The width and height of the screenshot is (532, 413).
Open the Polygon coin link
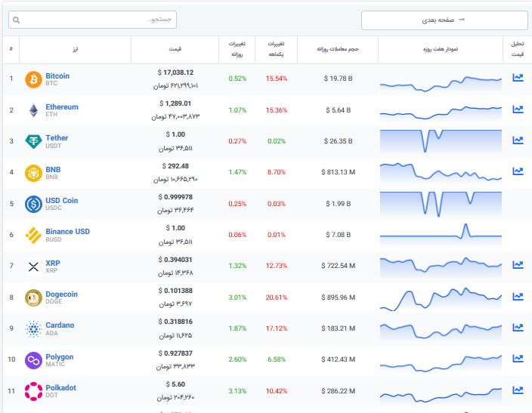tap(60, 356)
